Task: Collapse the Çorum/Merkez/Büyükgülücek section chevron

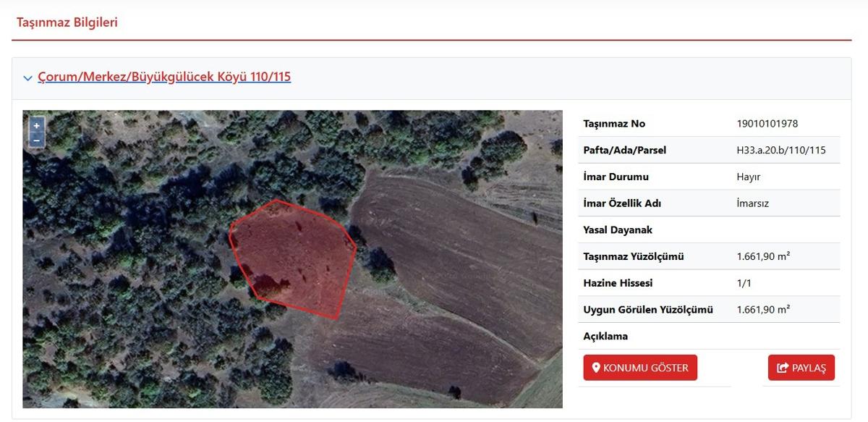Action: [x=28, y=78]
